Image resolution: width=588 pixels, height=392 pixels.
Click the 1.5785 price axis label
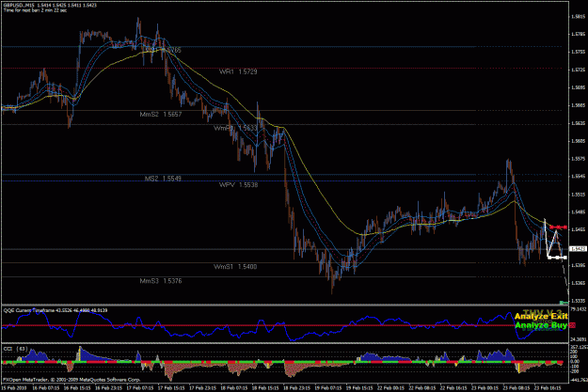(578, 34)
